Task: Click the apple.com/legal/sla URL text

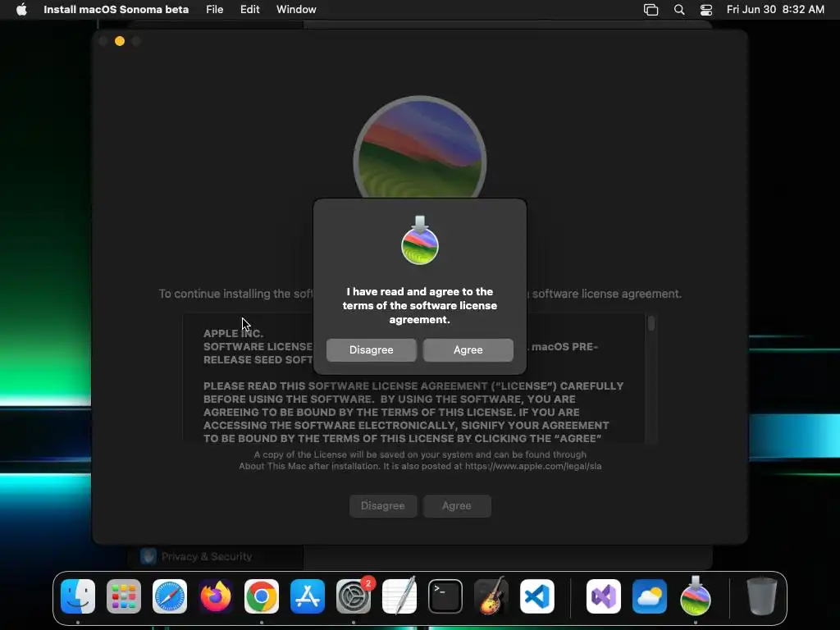Action: click(533, 466)
